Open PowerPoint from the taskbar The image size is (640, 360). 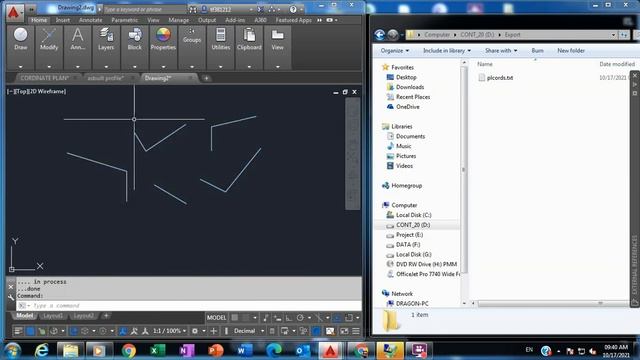pyautogui.click(x=215, y=350)
